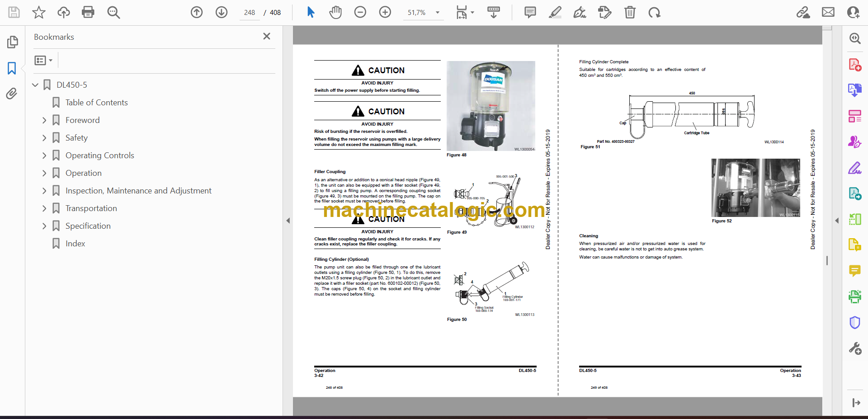Expand the Operating Controls bookmark
The height and width of the screenshot is (419, 868).
pyautogui.click(x=44, y=155)
